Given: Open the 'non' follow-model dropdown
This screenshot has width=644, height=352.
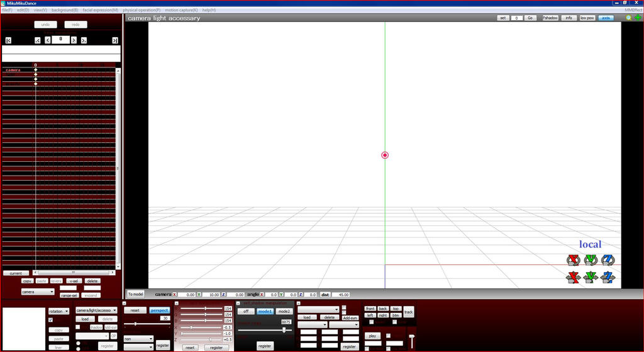Looking at the screenshot, I should [138, 339].
